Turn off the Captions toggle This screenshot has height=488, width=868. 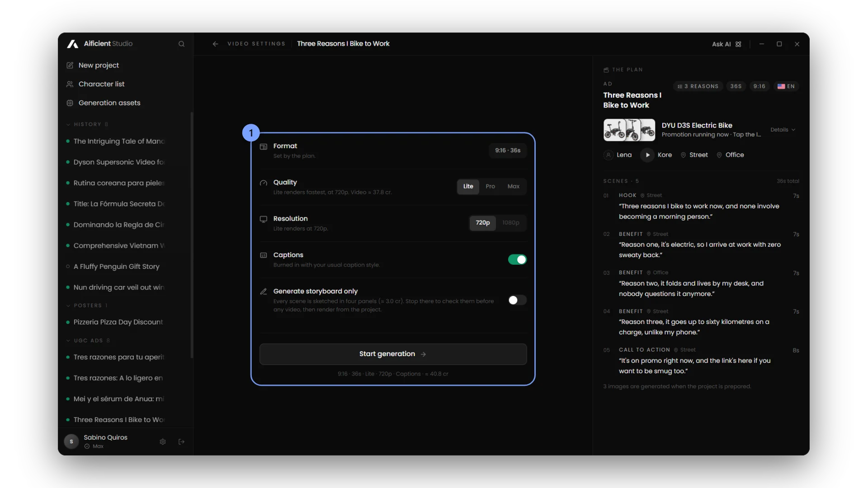click(x=517, y=259)
